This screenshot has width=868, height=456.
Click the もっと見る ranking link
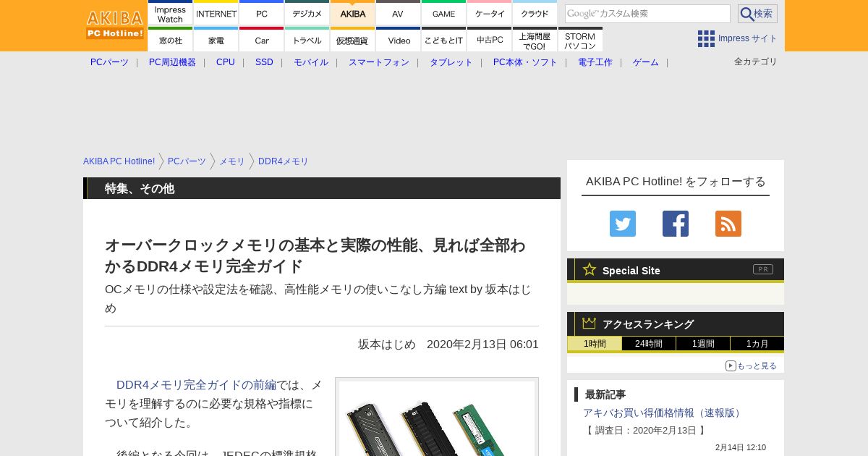[751, 366]
